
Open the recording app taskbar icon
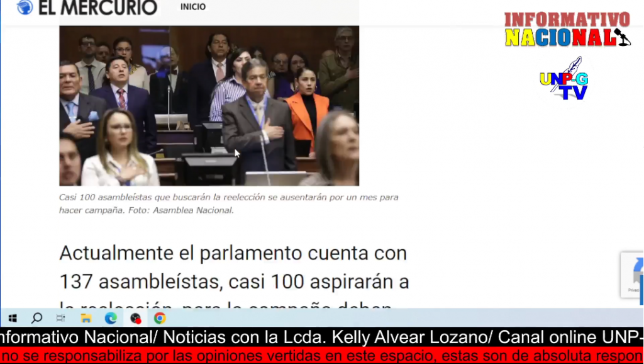136,319
